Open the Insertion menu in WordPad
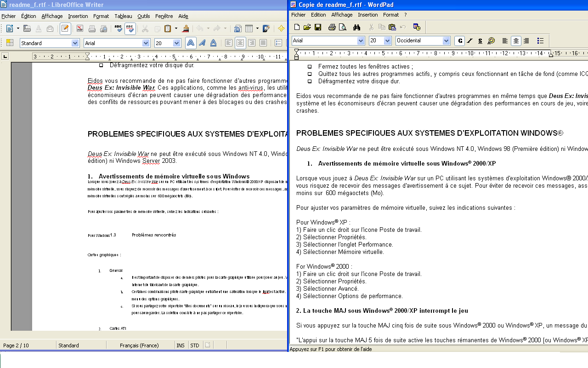This screenshot has width=588, height=368. pyautogui.click(x=368, y=15)
